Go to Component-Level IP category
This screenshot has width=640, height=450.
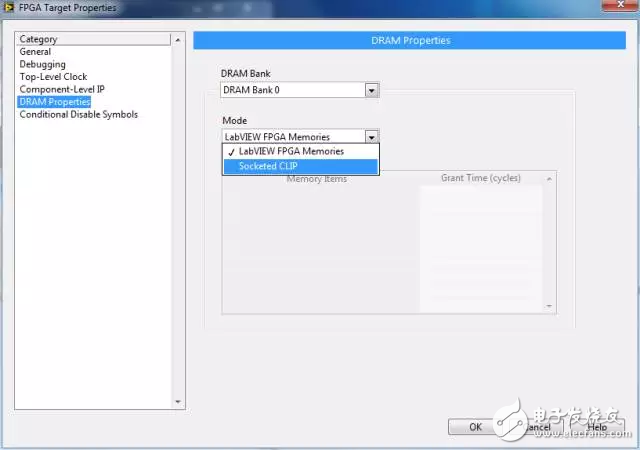(62, 89)
